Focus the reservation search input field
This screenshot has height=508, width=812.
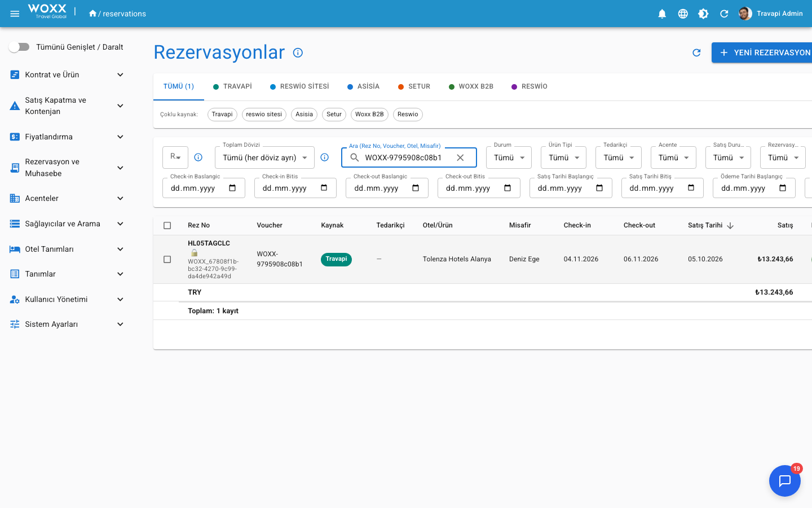click(x=408, y=157)
